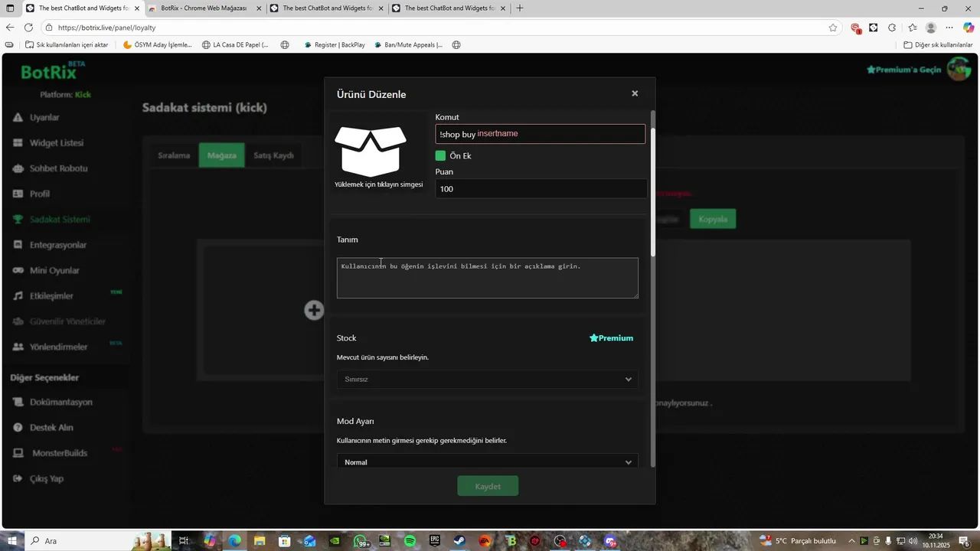Expand the Stock Sınırsız dropdown
This screenshot has width=980, height=551.
(x=487, y=380)
